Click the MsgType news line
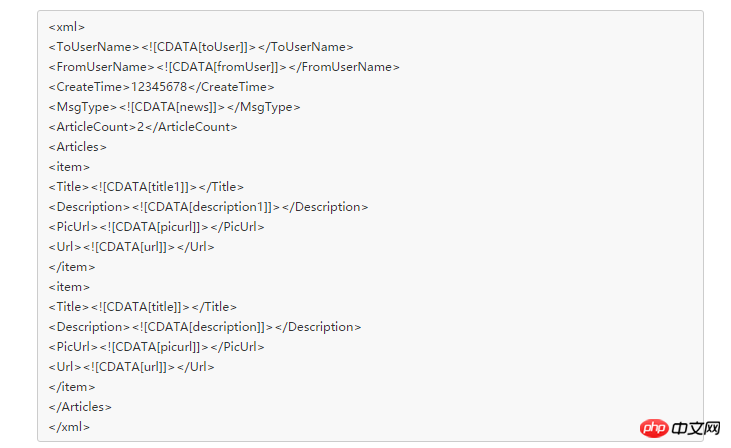Viewport: 731px width, 448px height. pos(174,107)
